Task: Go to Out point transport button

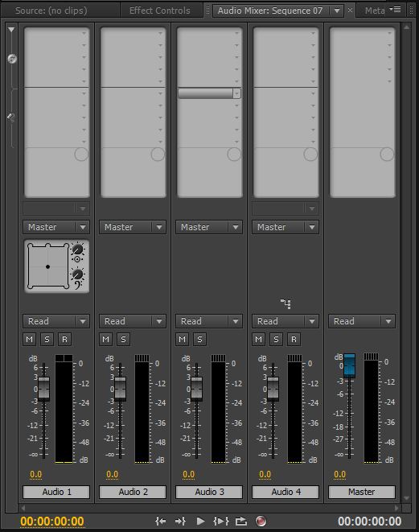Action: [180, 521]
